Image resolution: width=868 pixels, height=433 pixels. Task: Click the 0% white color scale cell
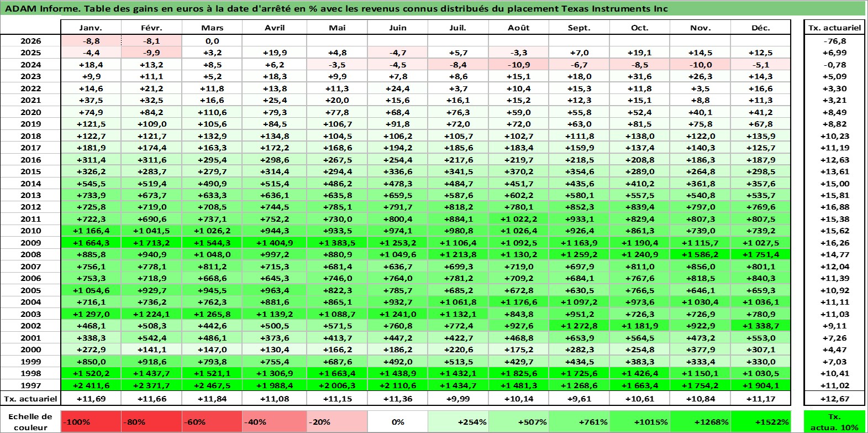point(398,421)
